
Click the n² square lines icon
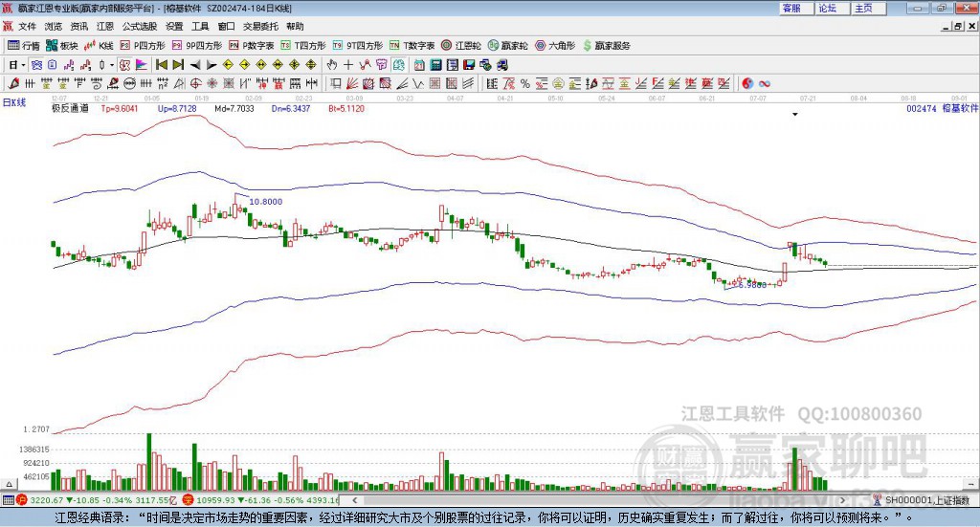pos(163,83)
